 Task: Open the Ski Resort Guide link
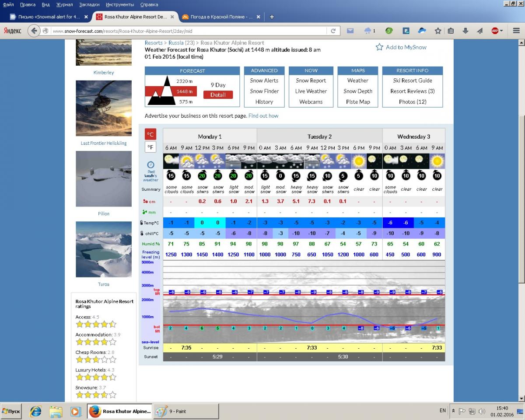[413, 80]
